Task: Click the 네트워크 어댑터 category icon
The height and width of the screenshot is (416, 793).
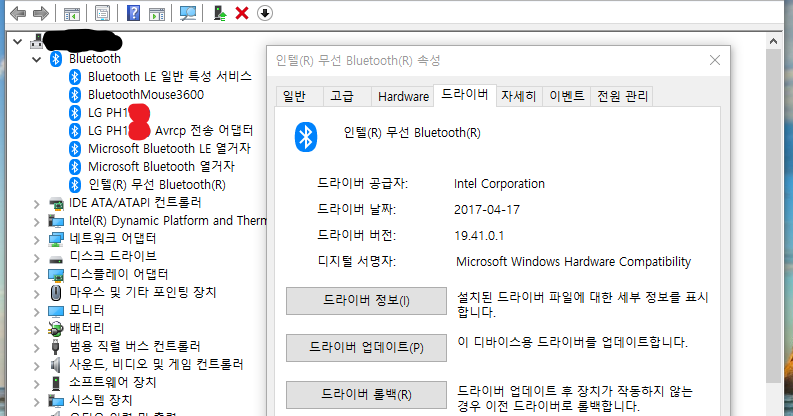Action: (56, 239)
